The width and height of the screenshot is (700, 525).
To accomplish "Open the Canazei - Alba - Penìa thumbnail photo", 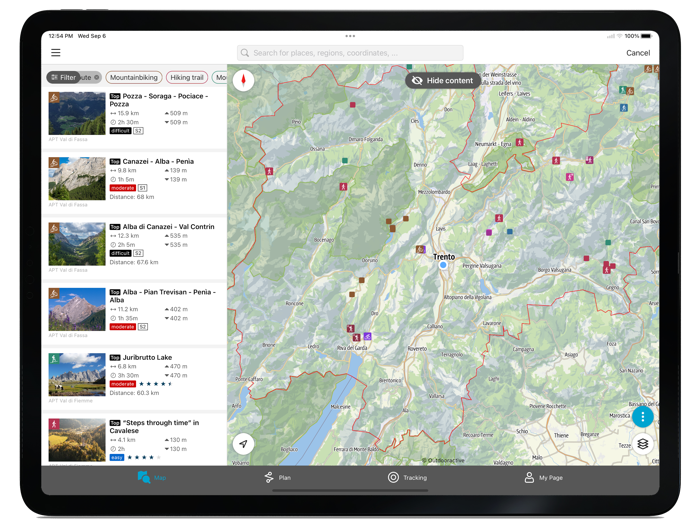I will pos(77,179).
